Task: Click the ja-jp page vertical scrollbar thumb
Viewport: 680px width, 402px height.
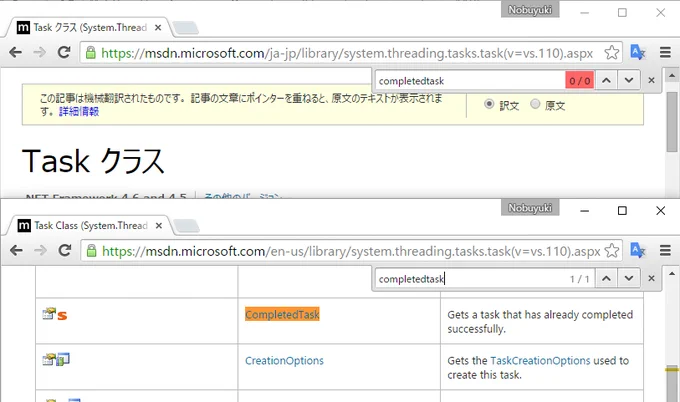Action: click(x=672, y=122)
